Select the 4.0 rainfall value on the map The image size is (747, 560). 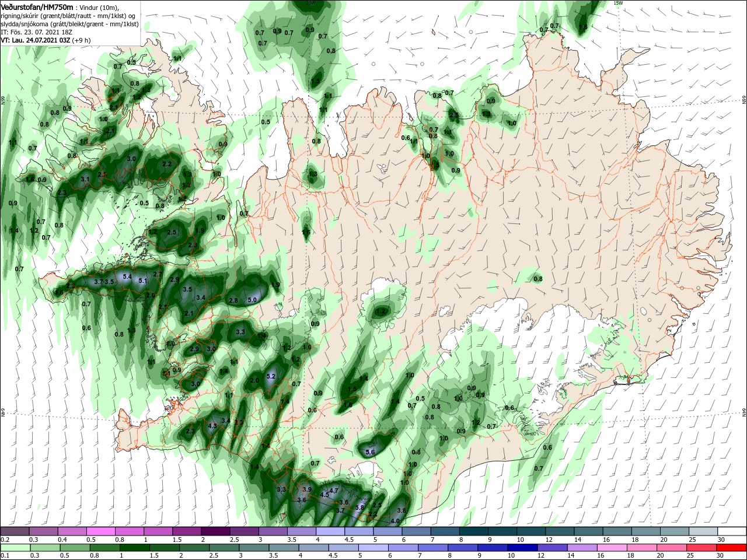(395, 521)
